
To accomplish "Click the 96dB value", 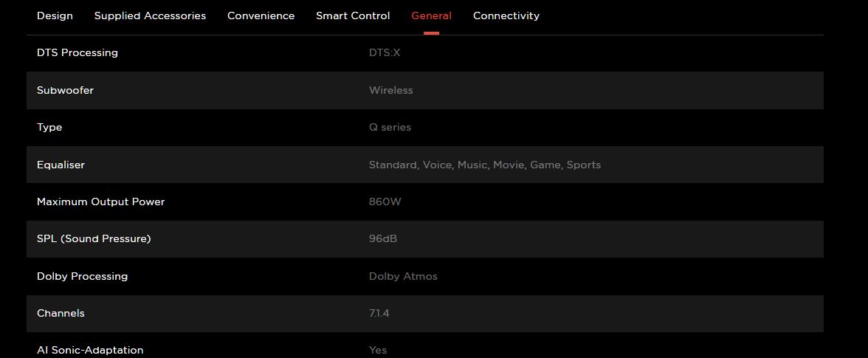I will coord(382,238).
